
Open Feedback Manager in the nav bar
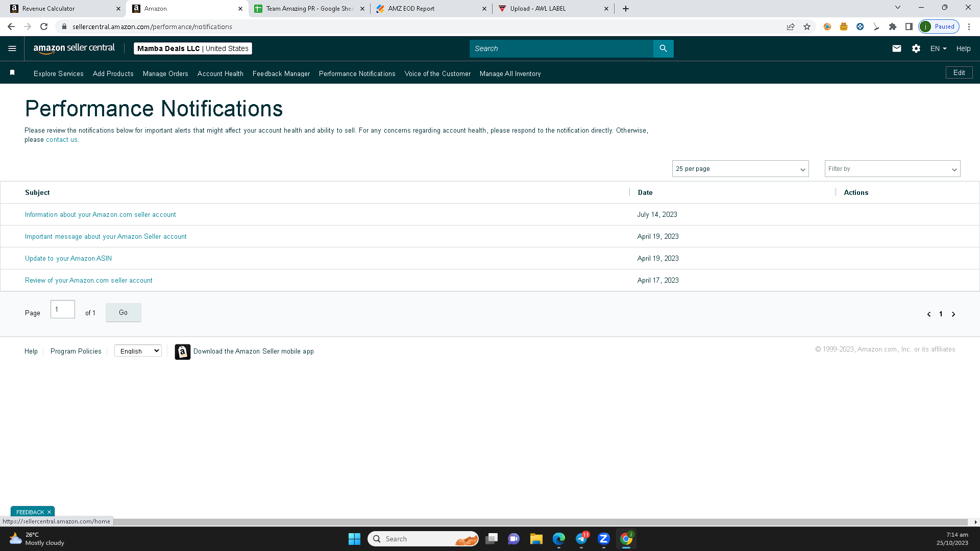[x=281, y=73]
